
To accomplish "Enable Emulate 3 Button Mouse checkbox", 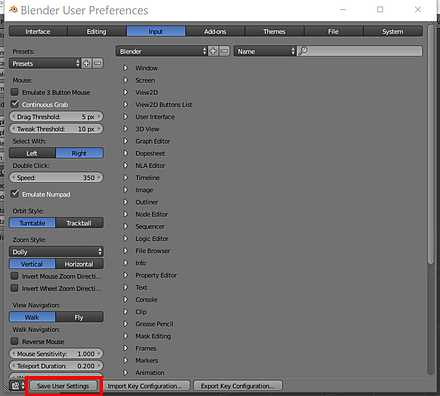I will [14, 92].
